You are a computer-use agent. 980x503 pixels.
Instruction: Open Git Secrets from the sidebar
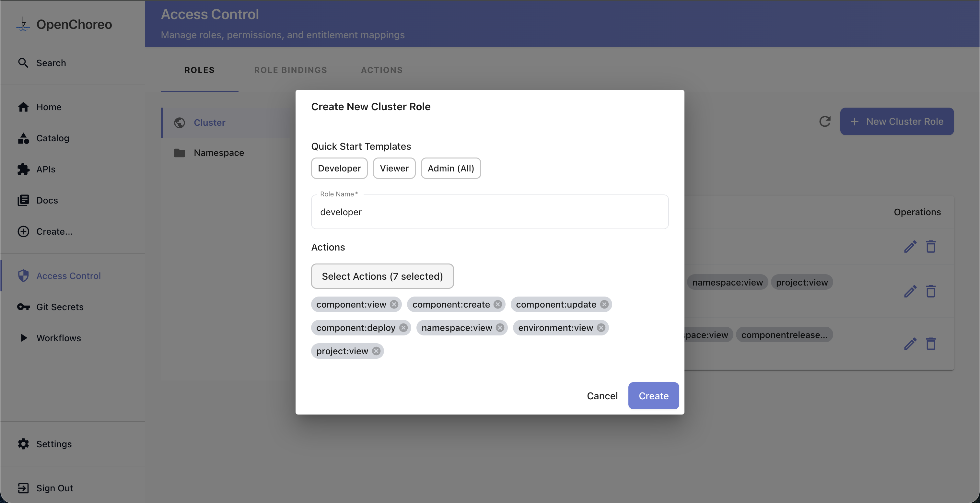(59, 307)
